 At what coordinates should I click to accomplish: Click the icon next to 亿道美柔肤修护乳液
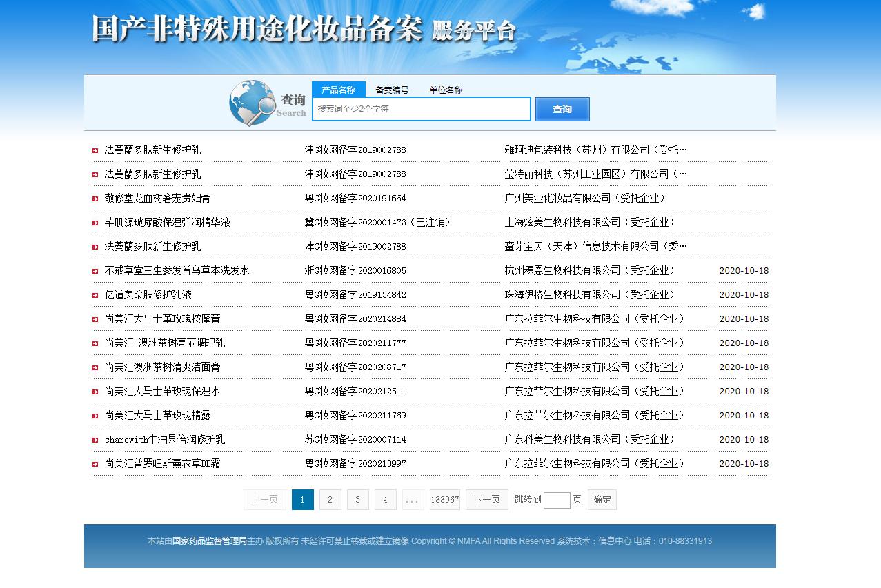click(95, 294)
